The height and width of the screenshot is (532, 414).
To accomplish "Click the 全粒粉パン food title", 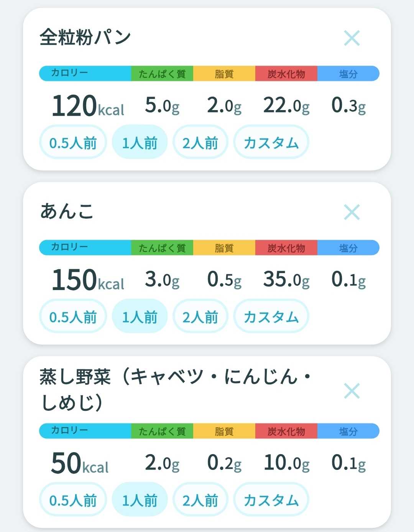I will coord(85,38).
